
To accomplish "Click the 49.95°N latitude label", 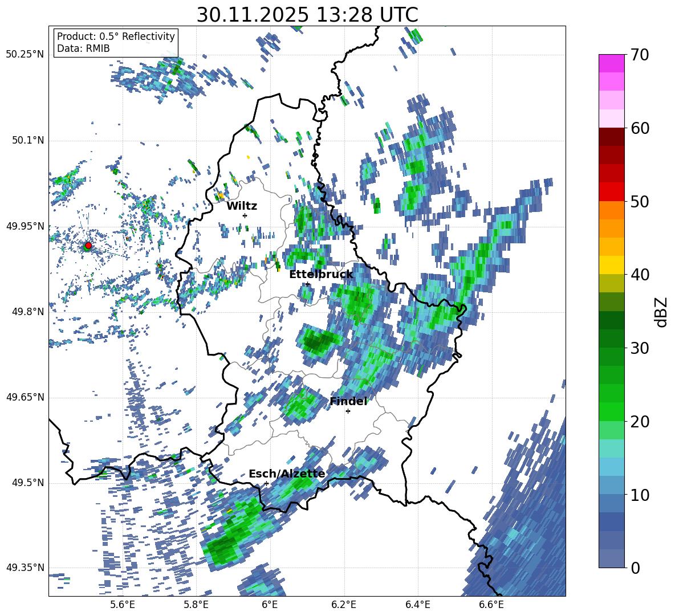I will [x=25, y=226].
